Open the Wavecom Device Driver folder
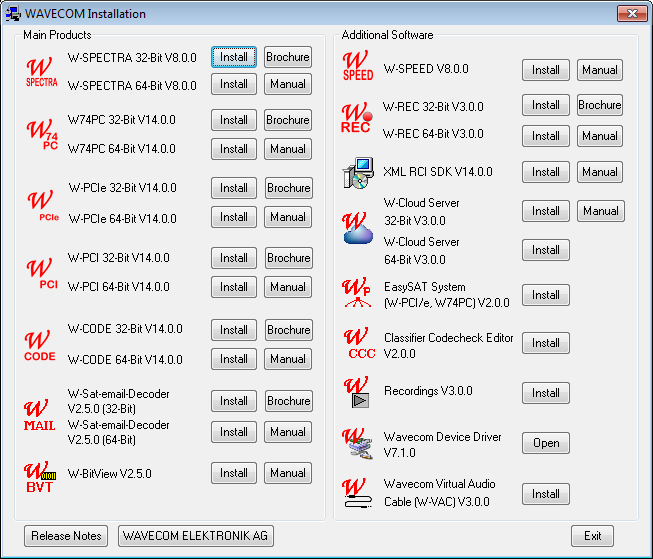653x559 pixels. click(546, 443)
